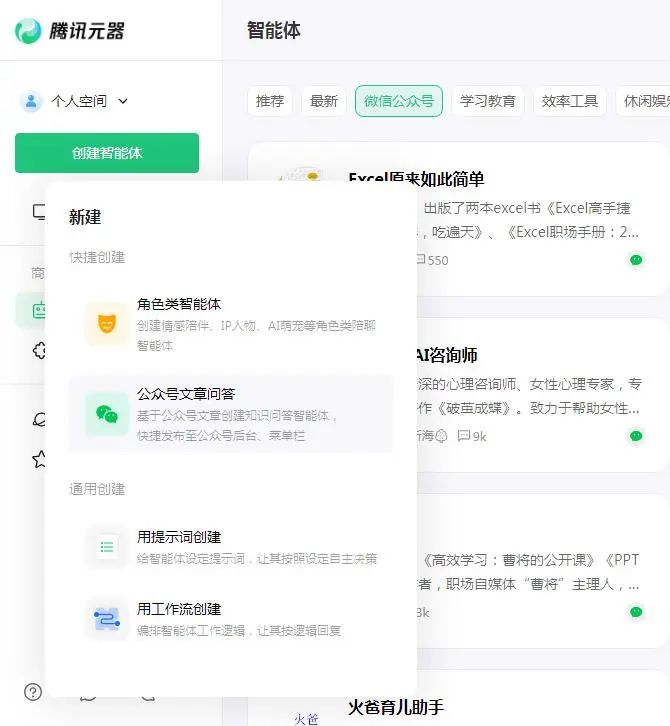
Task: Click the 用提示词创建 list icon
Action: pos(106,547)
